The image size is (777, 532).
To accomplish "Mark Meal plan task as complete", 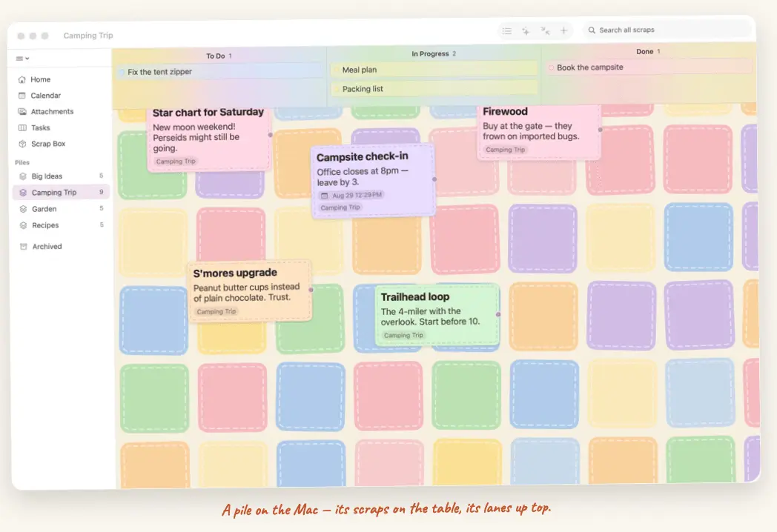I will (x=337, y=70).
